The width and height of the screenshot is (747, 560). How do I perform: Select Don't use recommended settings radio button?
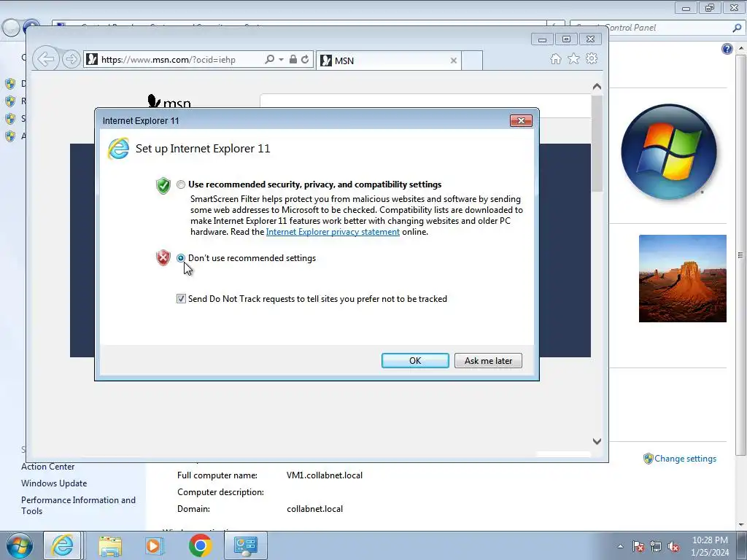tap(181, 258)
